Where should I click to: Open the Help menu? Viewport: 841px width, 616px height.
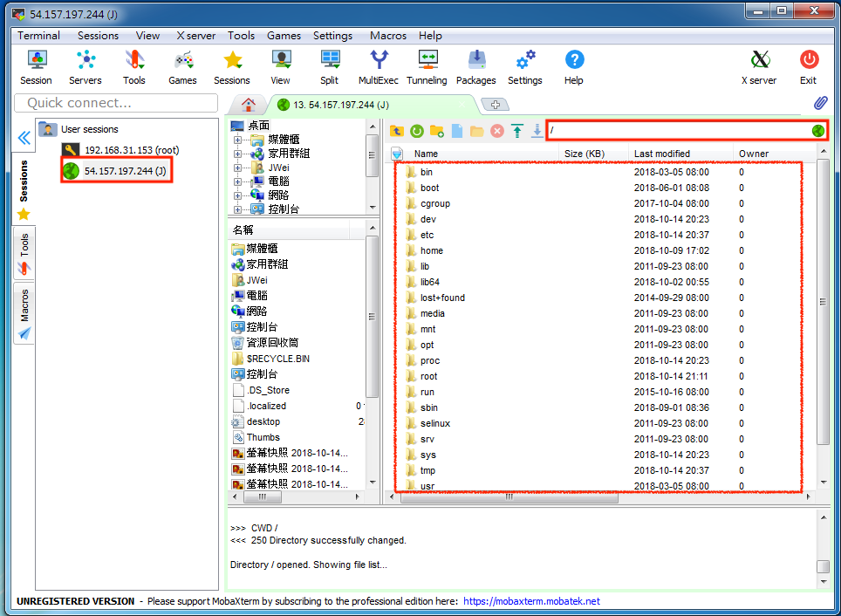point(430,36)
